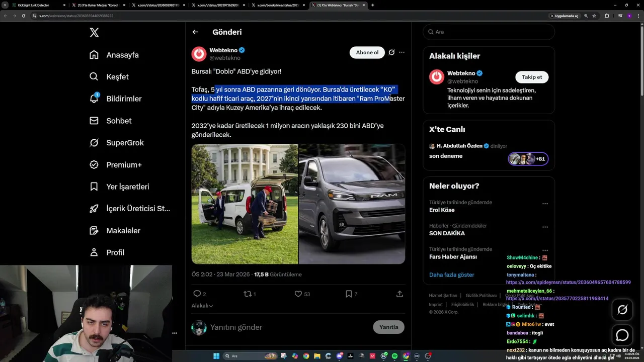Click the Uygulamada aç button in address bar
Viewport: 644px width, 362px height.
pos(564,16)
